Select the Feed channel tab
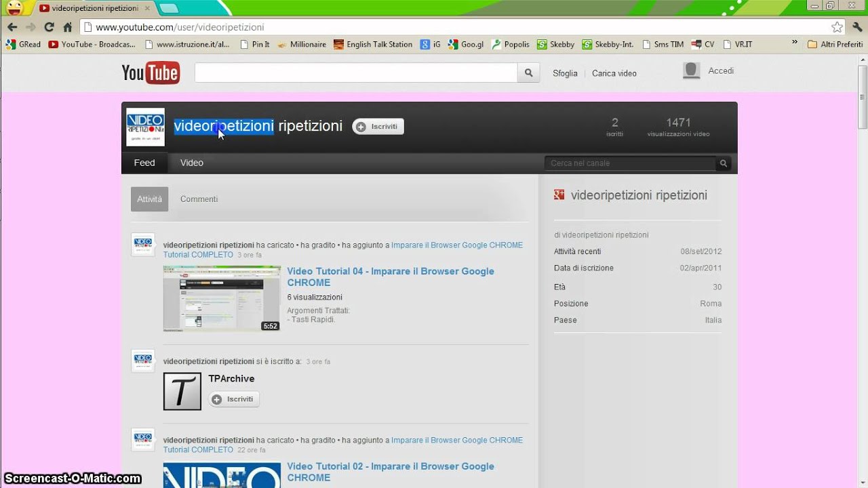This screenshot has width=868, height=488. [x=144, y=163]
